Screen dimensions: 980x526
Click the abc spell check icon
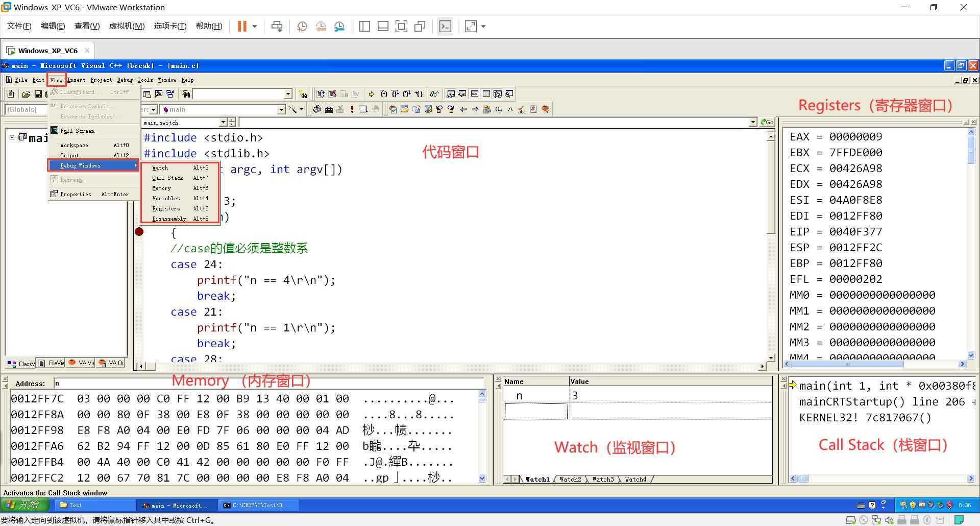pos(522,109)
